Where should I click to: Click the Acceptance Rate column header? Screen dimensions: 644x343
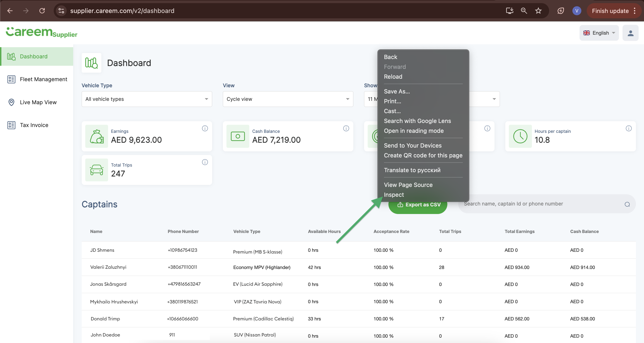[x=391, y=231]
